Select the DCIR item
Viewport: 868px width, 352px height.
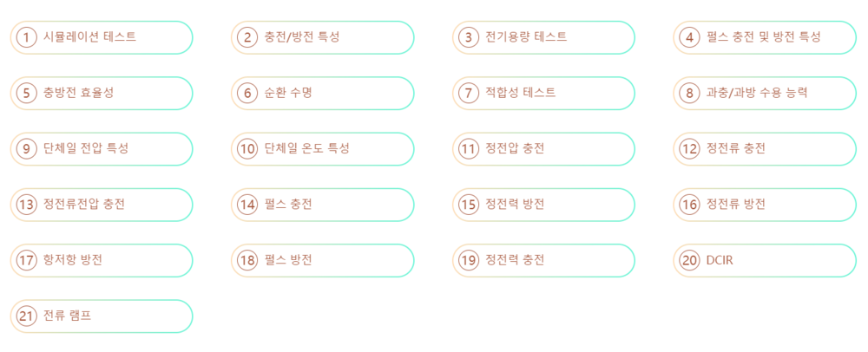tap(765, 260)
